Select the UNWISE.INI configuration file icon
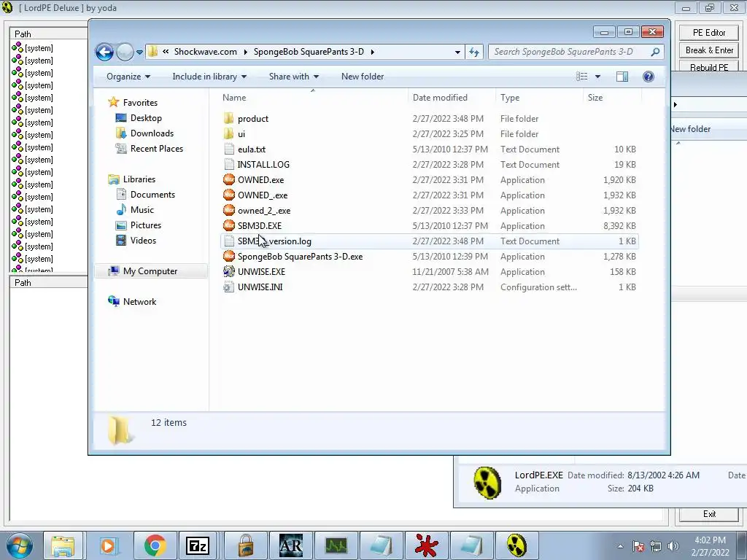 coord(229,287)
